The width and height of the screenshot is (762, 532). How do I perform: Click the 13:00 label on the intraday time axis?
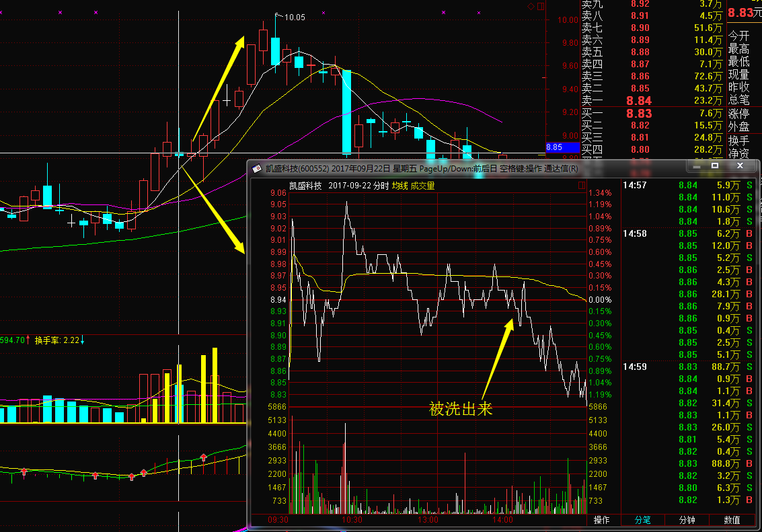click(x=428, y=520)
